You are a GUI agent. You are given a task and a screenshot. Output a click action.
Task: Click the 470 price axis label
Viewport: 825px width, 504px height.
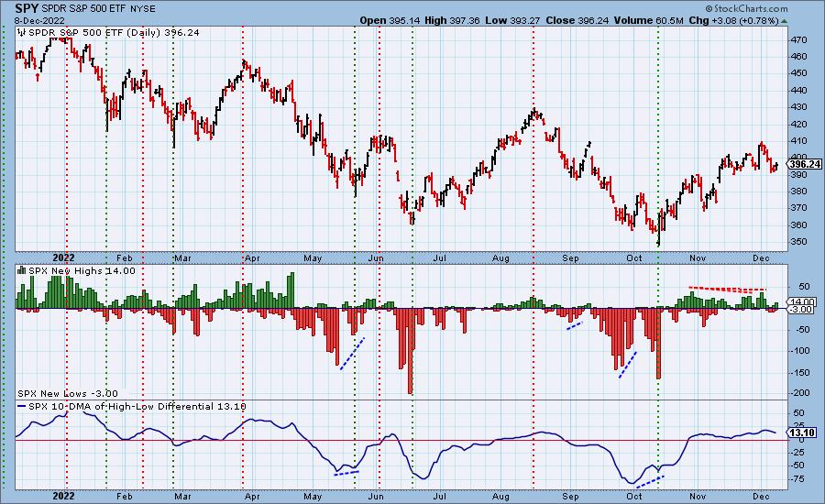pyautogui.click(x=798, y=40)
